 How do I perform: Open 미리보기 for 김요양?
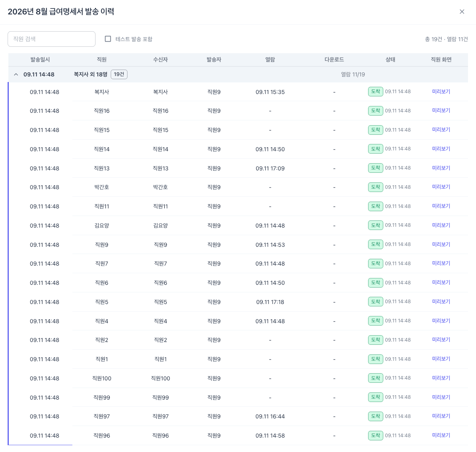441,225
